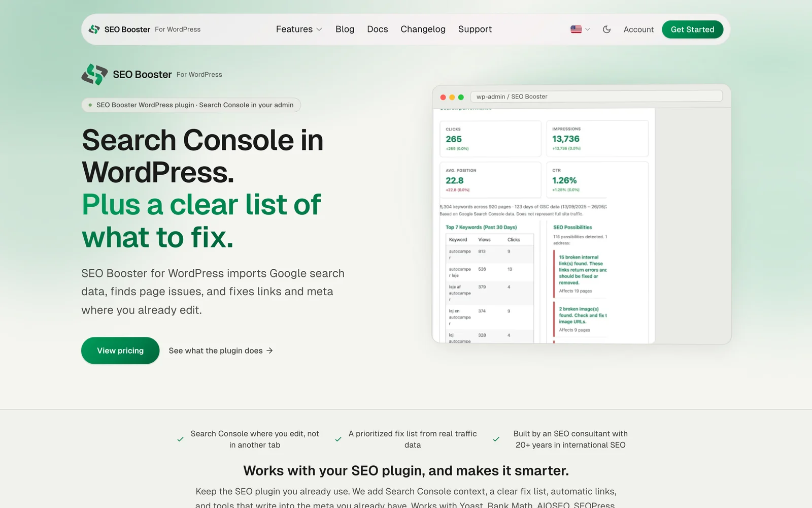Click the Views column header
The width and height of the screenshot is (812, 508).
click(x=484, y=240)
